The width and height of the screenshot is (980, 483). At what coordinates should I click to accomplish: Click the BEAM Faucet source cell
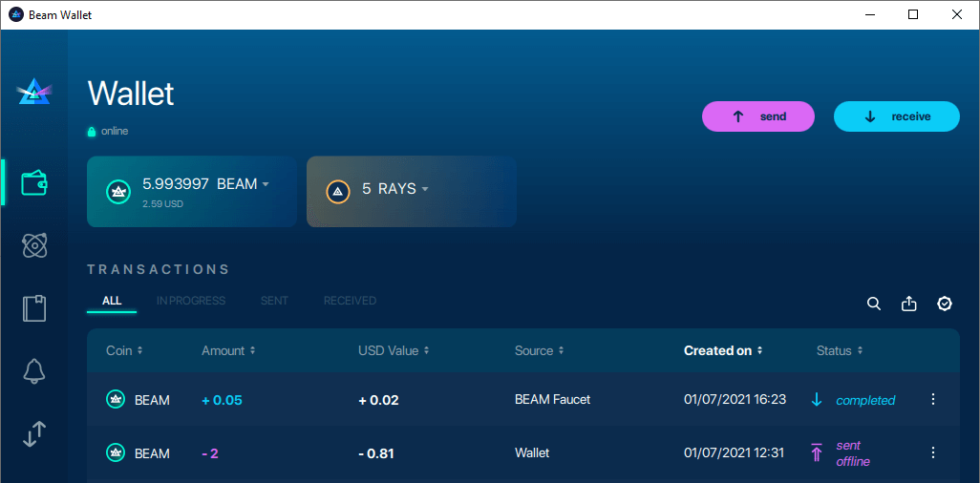pyautogui.click(x=552, y=399)
